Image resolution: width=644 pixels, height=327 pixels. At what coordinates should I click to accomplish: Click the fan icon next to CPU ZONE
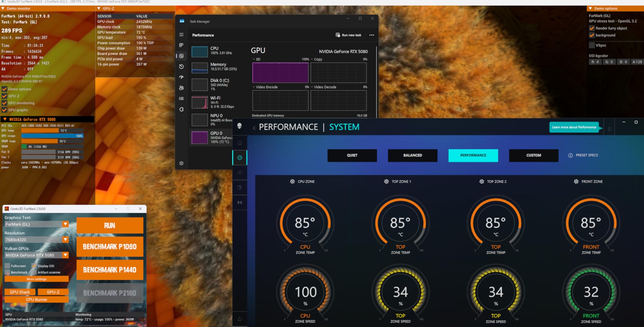point(292,182)
